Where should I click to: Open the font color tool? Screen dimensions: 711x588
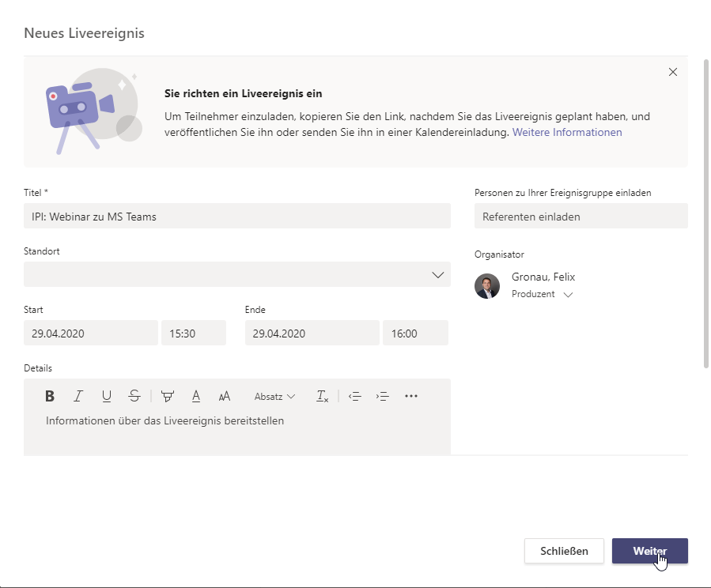tap(196, 397)
